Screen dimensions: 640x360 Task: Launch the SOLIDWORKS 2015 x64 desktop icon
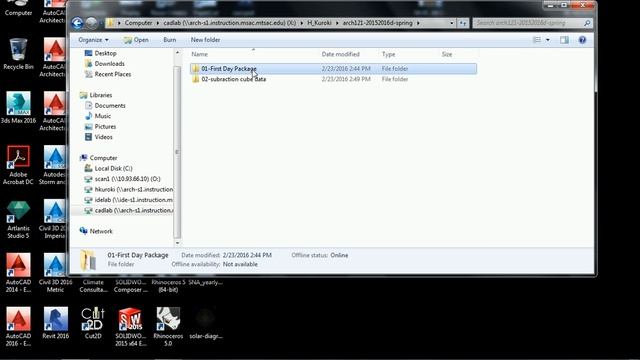[x=130, y=327]
